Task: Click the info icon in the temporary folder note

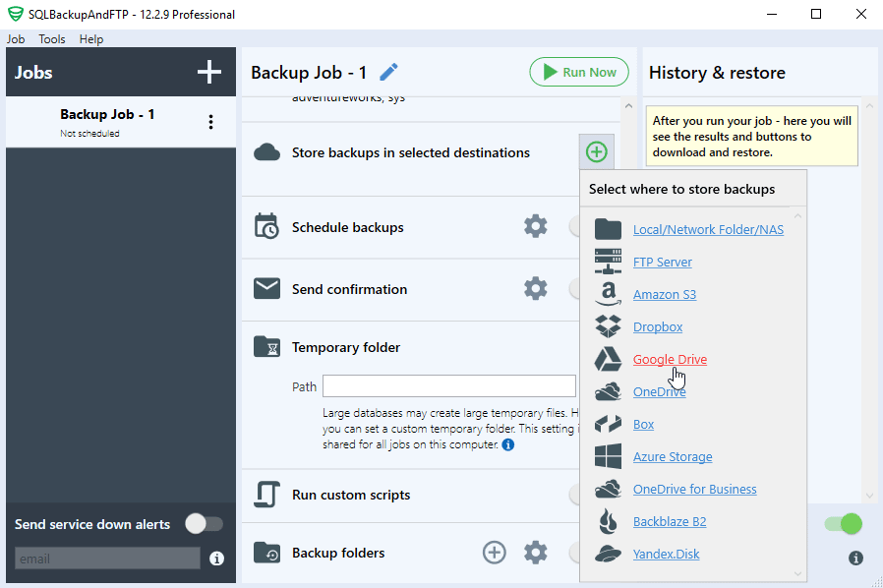Action: [508, 445]
